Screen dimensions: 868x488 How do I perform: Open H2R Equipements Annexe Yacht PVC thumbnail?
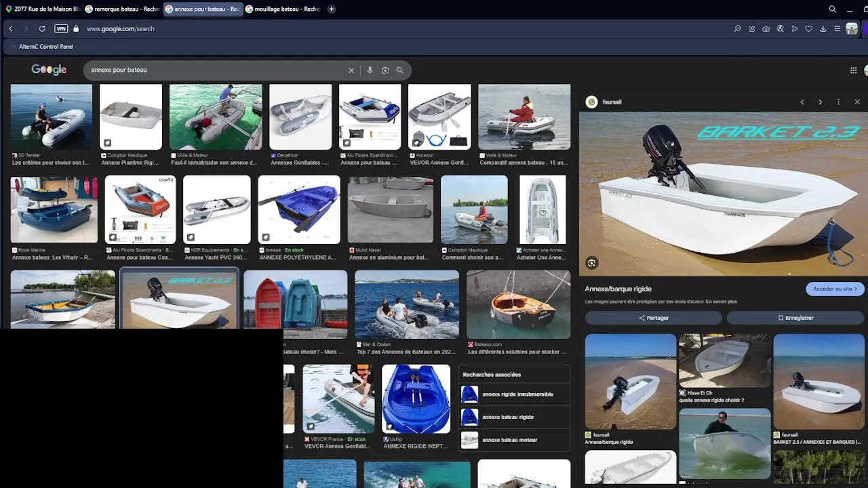pos(217,209)
